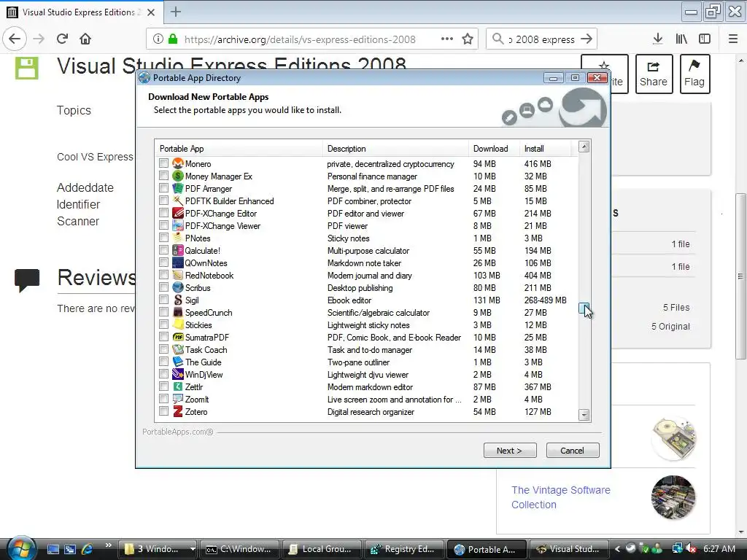Check the Zettlr checkbox
This screenshot has height=560, width=747.
[x=164, y=386]
